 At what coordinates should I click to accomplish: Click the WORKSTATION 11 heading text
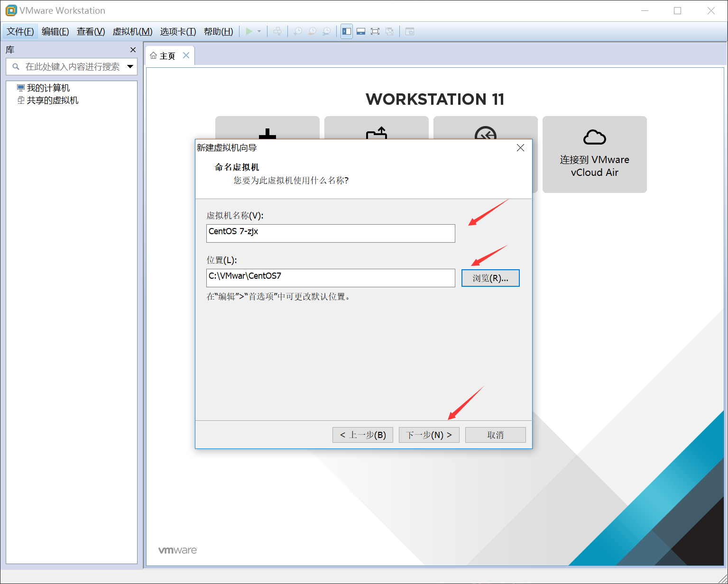click(x=435, y=99)
